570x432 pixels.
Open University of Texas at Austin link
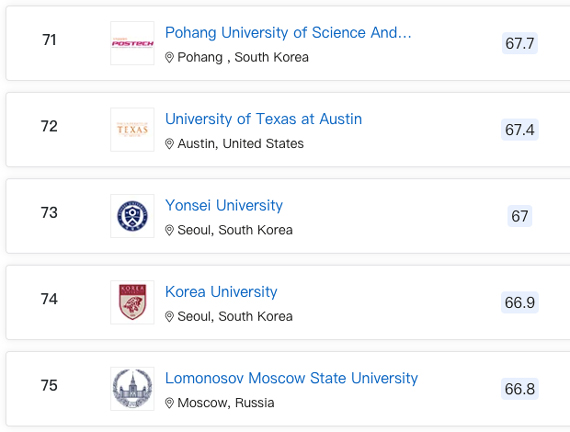pyautogui.click(x=264, y=119)
